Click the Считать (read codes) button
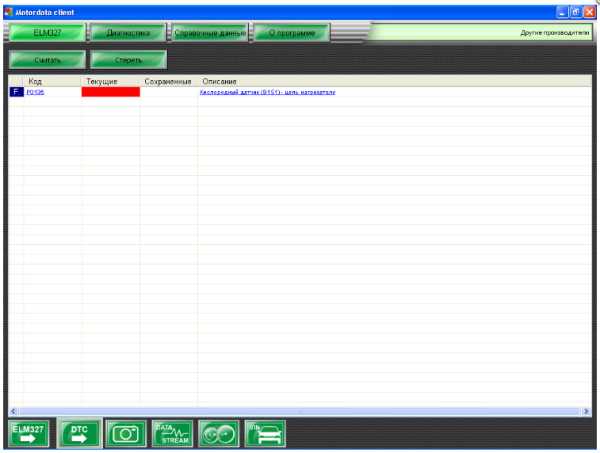600x453 pixels. click(47, 60)
